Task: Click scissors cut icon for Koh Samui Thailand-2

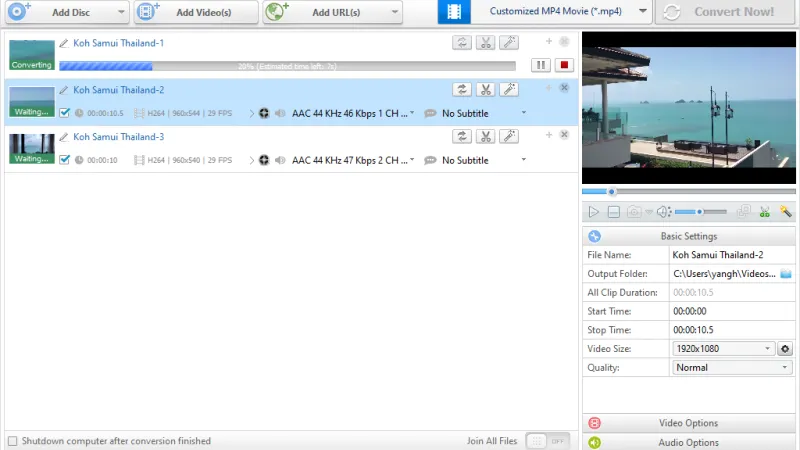Action: pyautogui.click(x=486, y=89)
